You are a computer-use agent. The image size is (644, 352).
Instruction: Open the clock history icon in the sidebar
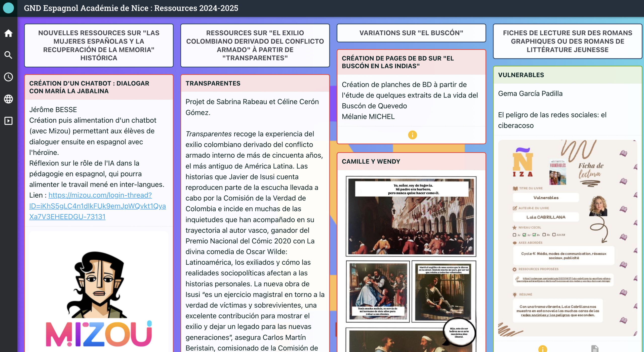pos(9,77)
